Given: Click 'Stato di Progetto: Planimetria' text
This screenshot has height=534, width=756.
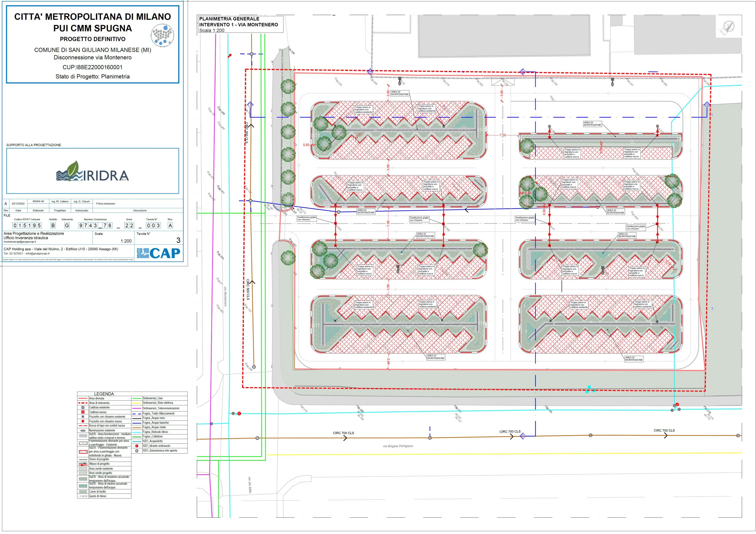Looking at the screenshot, I should tap(92, 77).
